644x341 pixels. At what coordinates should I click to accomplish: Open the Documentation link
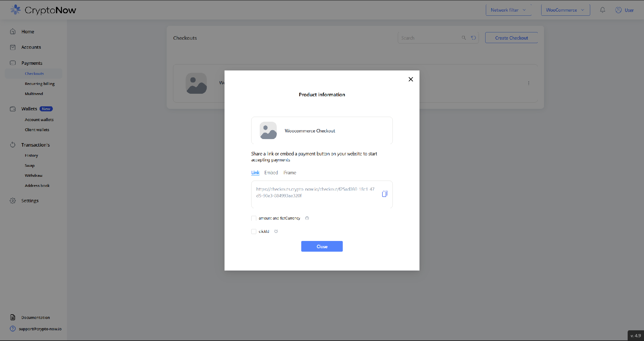tap(36, 317)
